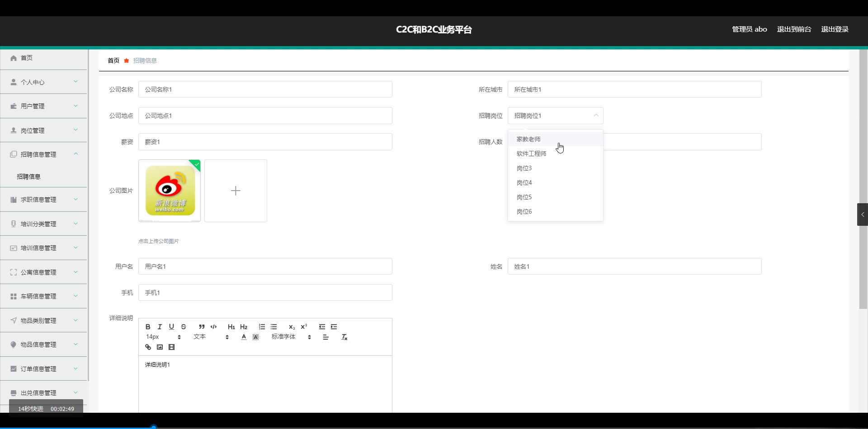Collapse the 招聘岗位 dropdown
Viewport: 868px width, 429px height.
[x=596, y=116]
